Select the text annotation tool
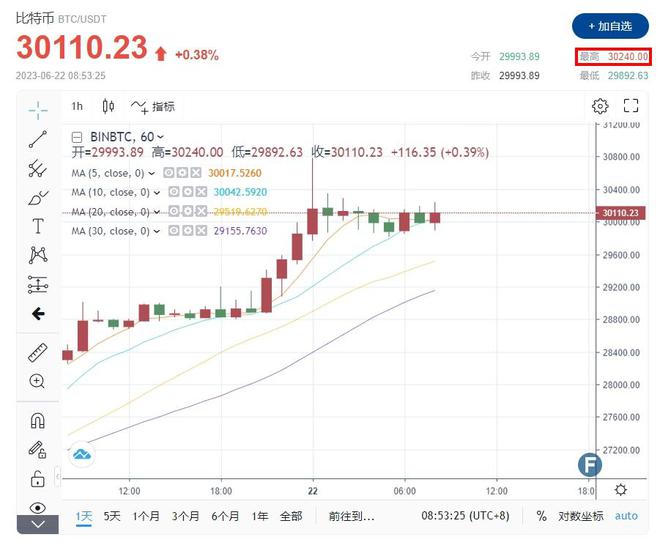This screenshot has width=660, height=548. pos(38,226)
